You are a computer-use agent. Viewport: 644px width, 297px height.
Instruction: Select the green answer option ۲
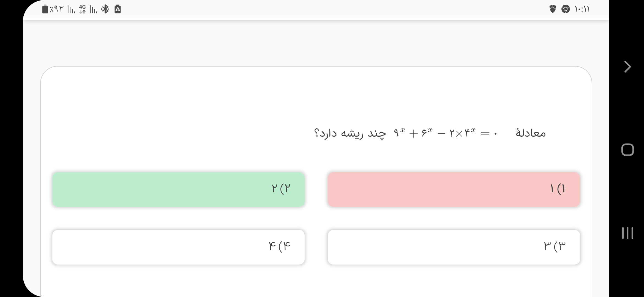click(x=178, y=189)
